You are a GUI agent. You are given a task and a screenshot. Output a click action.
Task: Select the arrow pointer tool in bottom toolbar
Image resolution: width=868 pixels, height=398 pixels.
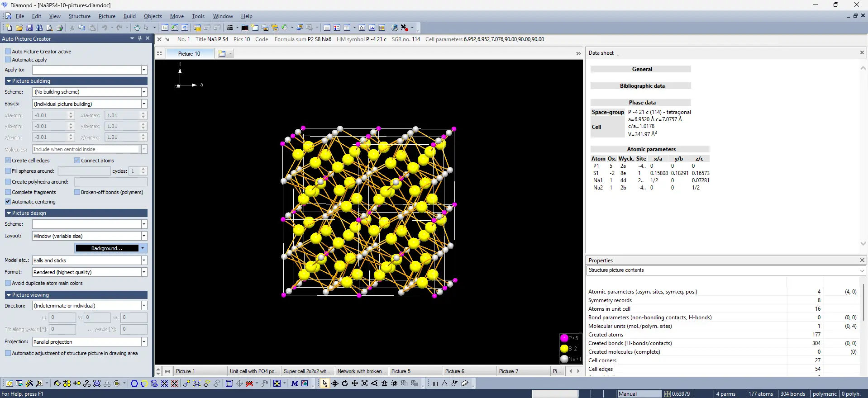[325, 383]
